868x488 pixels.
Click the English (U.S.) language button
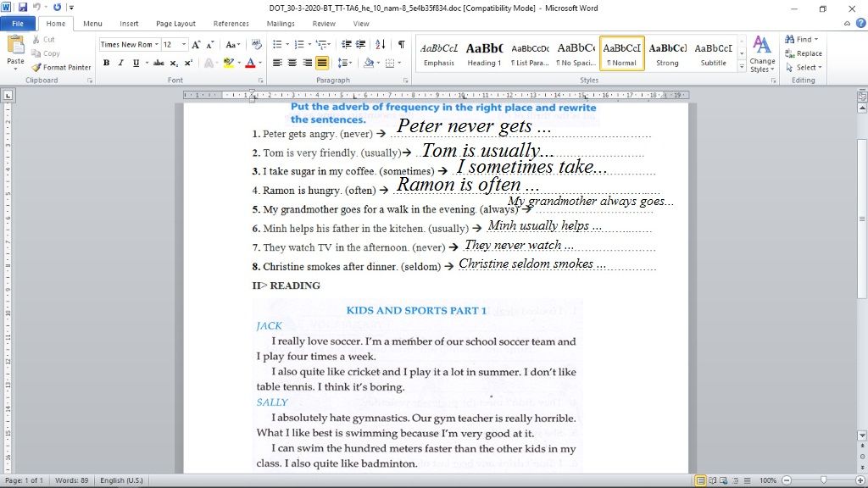coord(121,480)
